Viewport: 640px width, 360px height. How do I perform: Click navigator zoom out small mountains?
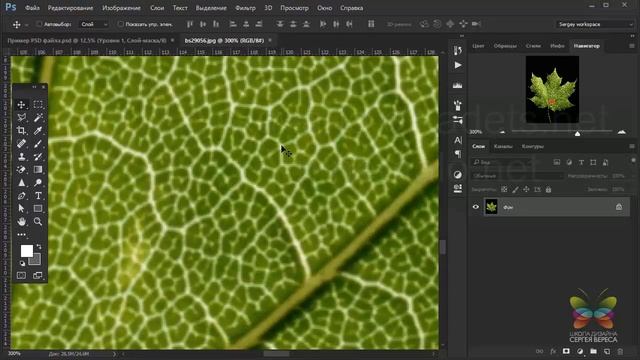[502, 132]
